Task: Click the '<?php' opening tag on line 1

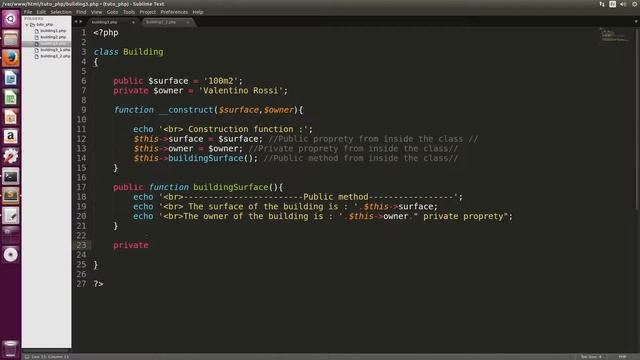Action: point(106,33)
